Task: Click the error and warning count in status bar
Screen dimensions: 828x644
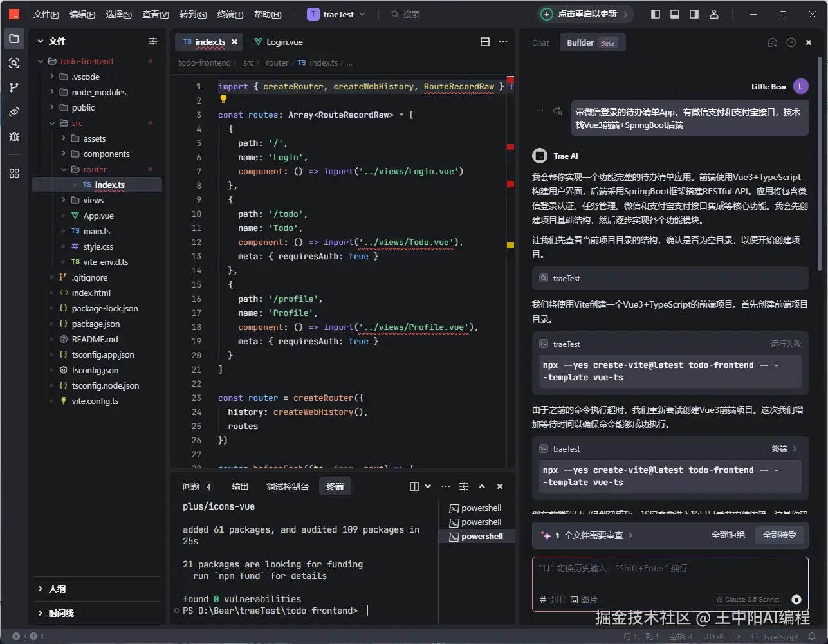Action: click(28, 637)
